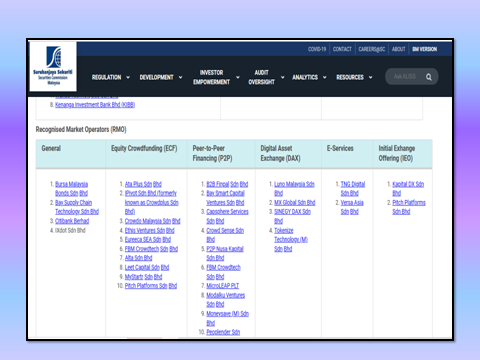Open Pitch Platforms link under ECF

click(151, 286)
